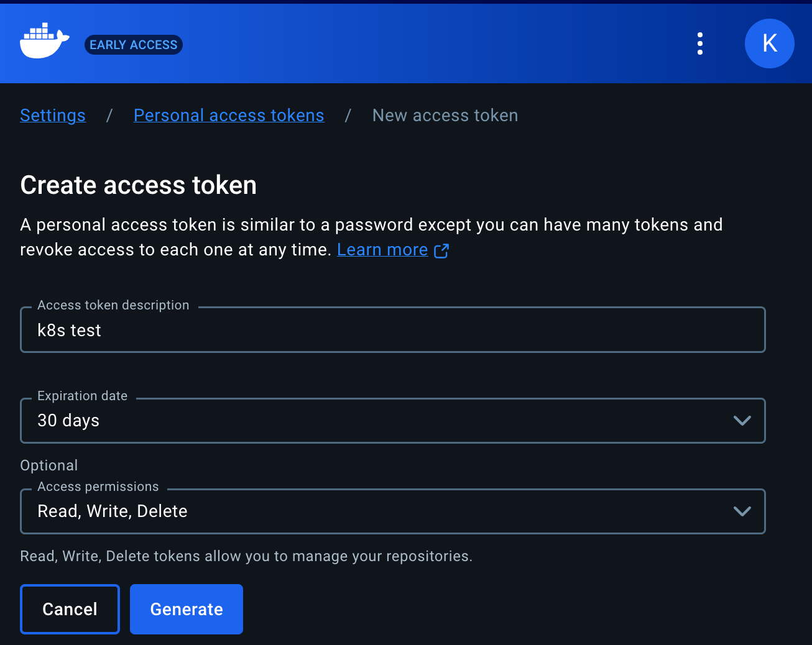Click the EARLY ACCESS badge
This screenshot has height=645, width=812.
pos(134,45)
